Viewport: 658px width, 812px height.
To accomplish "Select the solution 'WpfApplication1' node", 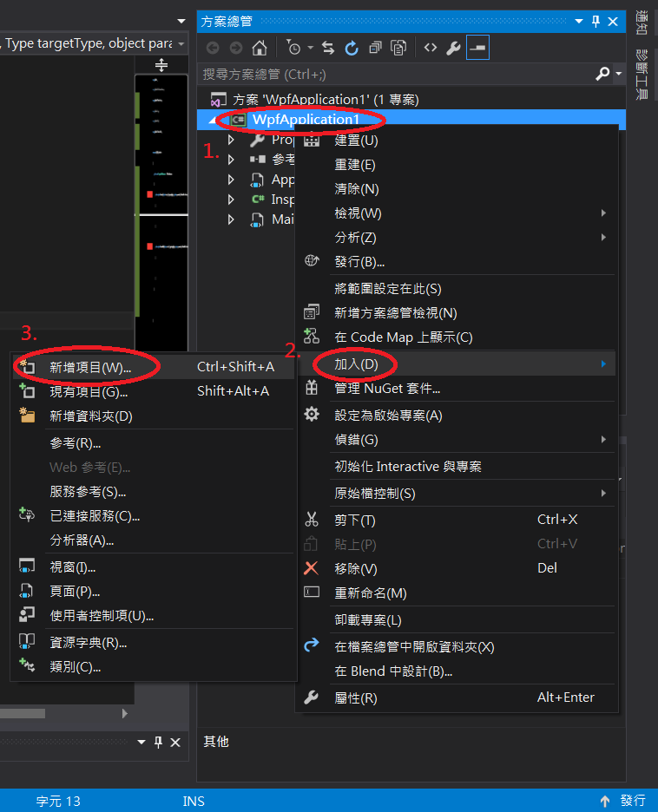I will (x=325, y=100).
